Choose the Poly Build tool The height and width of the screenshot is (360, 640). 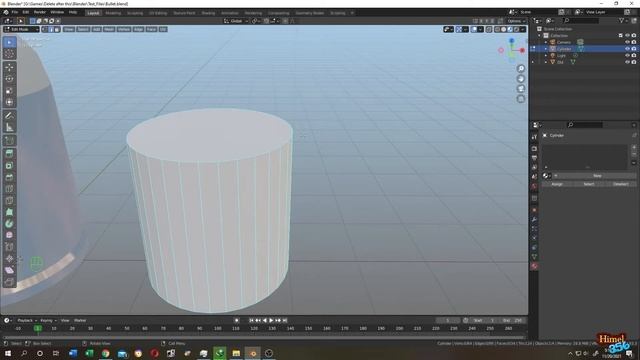click(9, 212)
